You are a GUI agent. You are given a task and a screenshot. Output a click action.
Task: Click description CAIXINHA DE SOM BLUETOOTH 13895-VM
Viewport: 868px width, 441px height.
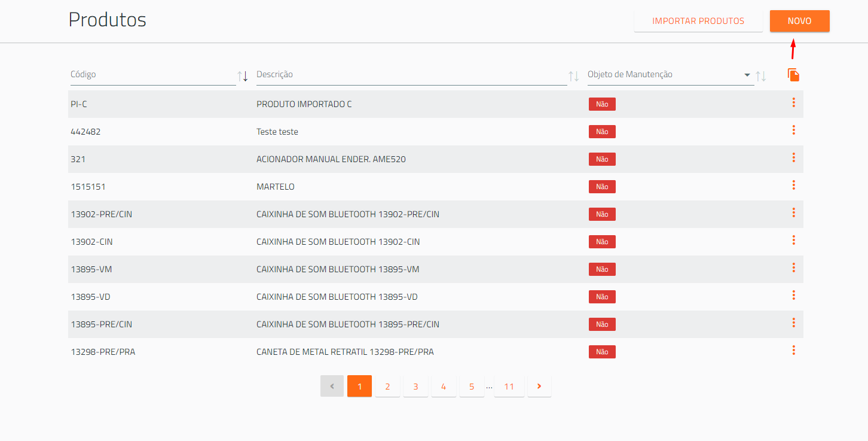coord(338,269)
